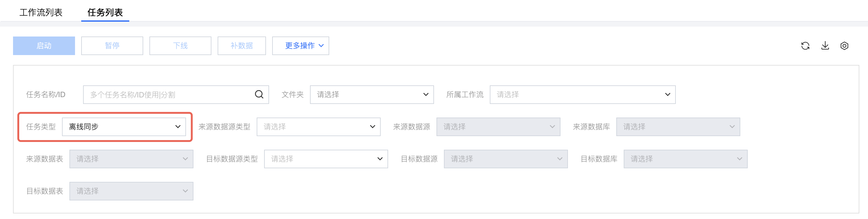
Task: Click the search magnifier icon
Action: (259, 95)
